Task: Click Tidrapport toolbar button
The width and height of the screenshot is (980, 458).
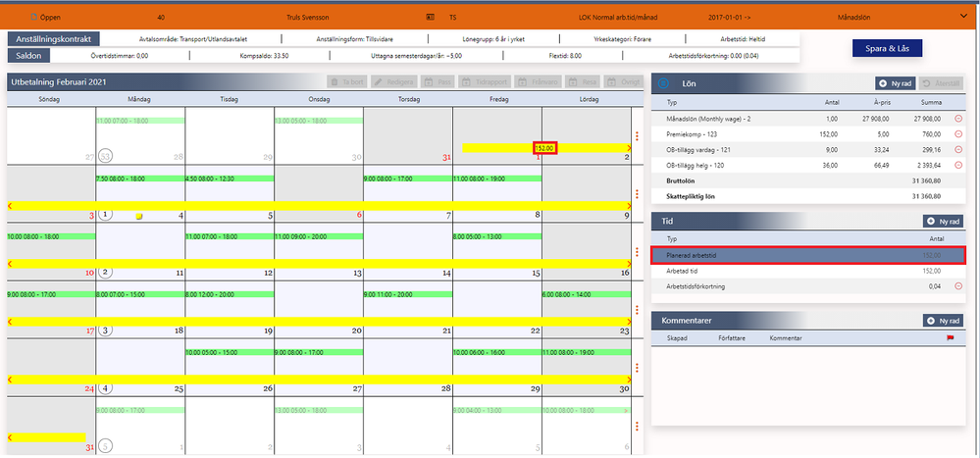Action: pos(487,81)
